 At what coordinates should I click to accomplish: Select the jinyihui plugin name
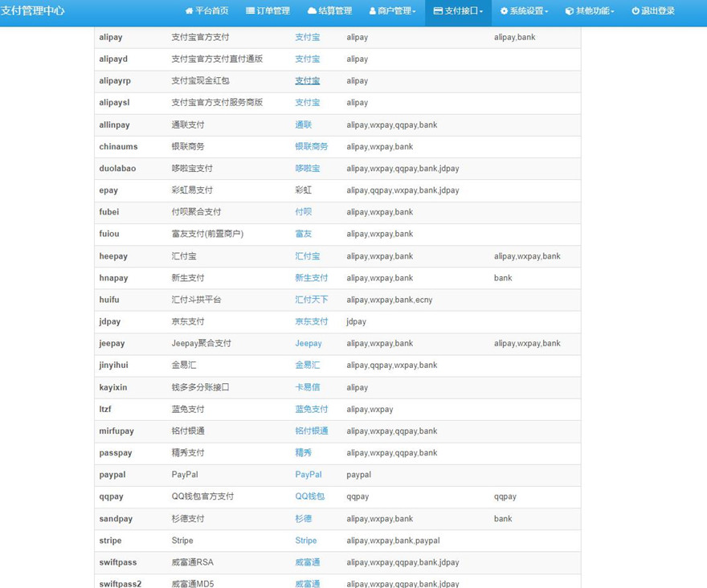(113, 365)
